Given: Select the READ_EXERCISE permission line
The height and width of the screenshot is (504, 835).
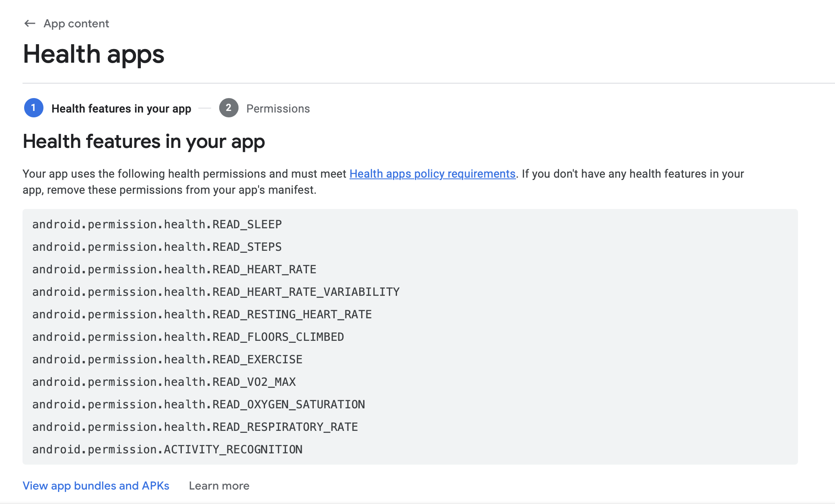Looking at the screenshot, I should click(167, 359).
